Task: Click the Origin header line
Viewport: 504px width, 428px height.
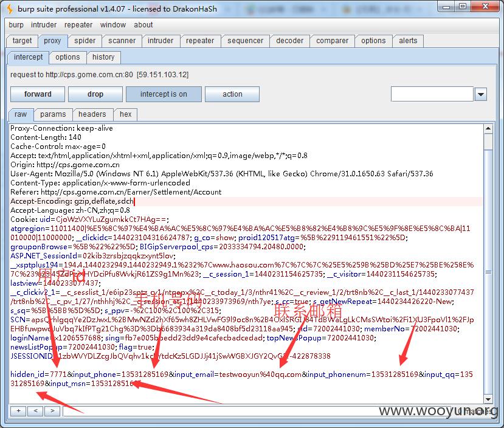Action: pyautogui.click(x=65, y=165)
